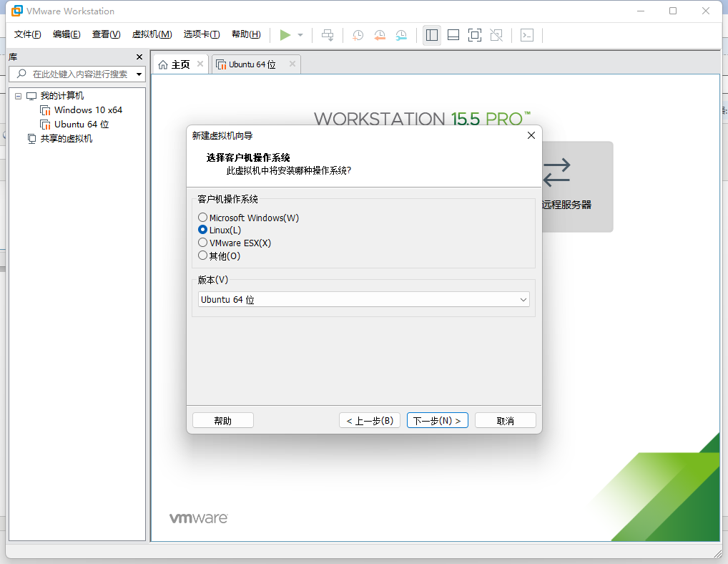Open the snapshot manager wrench icon
The height and width of the screenshot is (564, 728).
(x=401, y=35)
